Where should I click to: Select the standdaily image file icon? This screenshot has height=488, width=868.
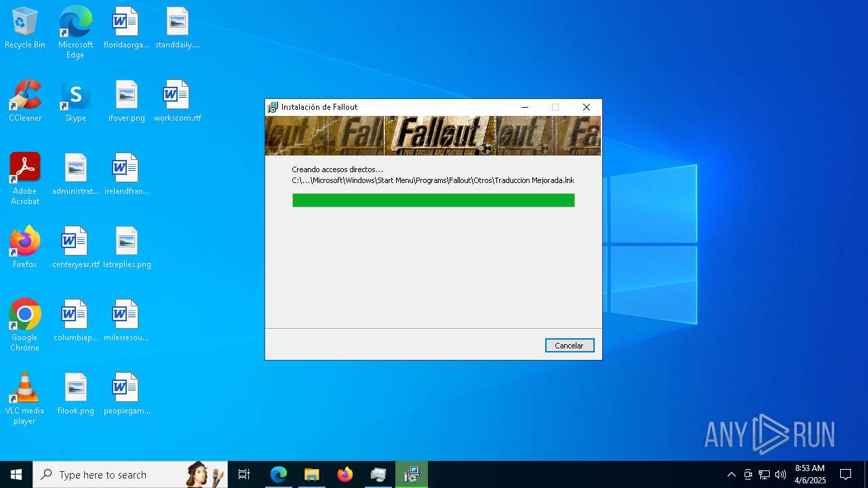point(178,28)
